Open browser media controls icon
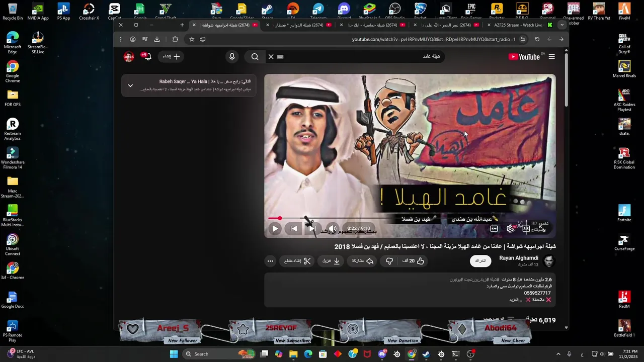644x362 pixels. [145, 39]
